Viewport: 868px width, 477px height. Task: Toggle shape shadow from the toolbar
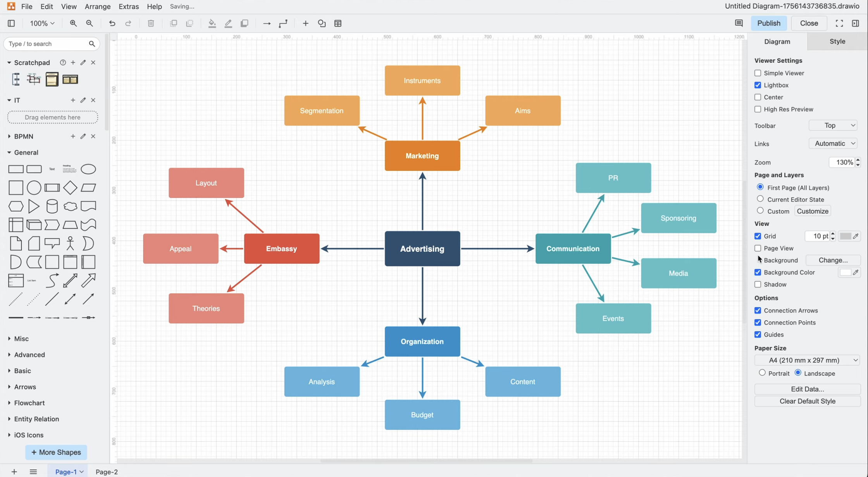245,23
